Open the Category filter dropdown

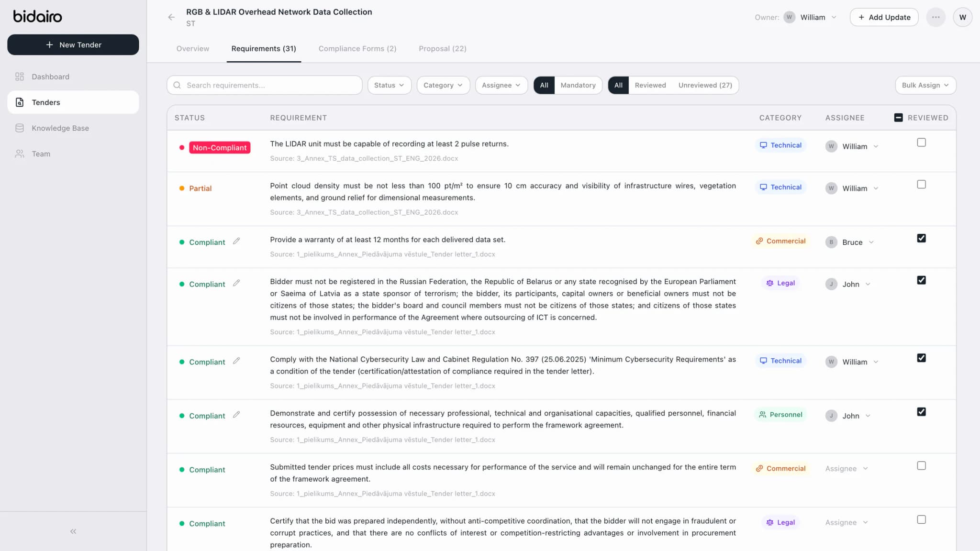click(443, 85)
